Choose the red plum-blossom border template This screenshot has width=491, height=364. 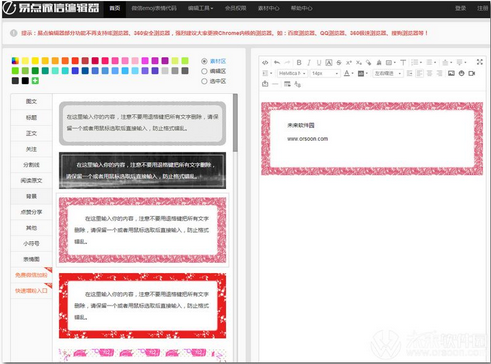point(142,306)
